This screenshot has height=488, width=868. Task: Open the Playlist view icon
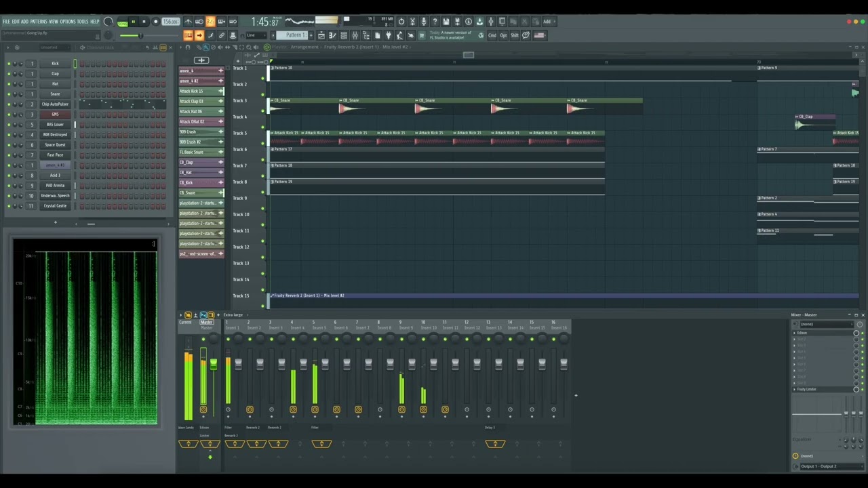(321, 35)
